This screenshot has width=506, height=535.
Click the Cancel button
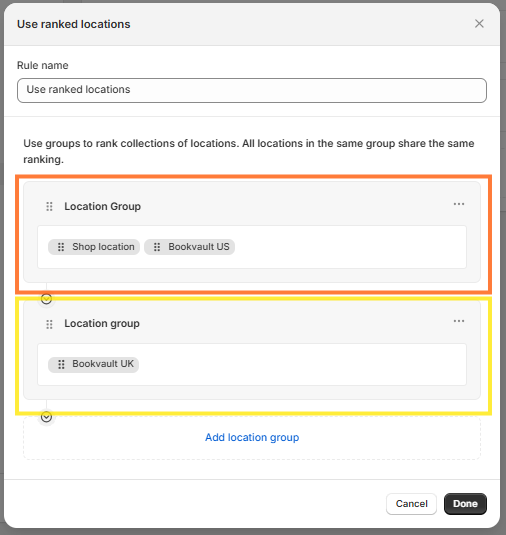pos(411,504)
